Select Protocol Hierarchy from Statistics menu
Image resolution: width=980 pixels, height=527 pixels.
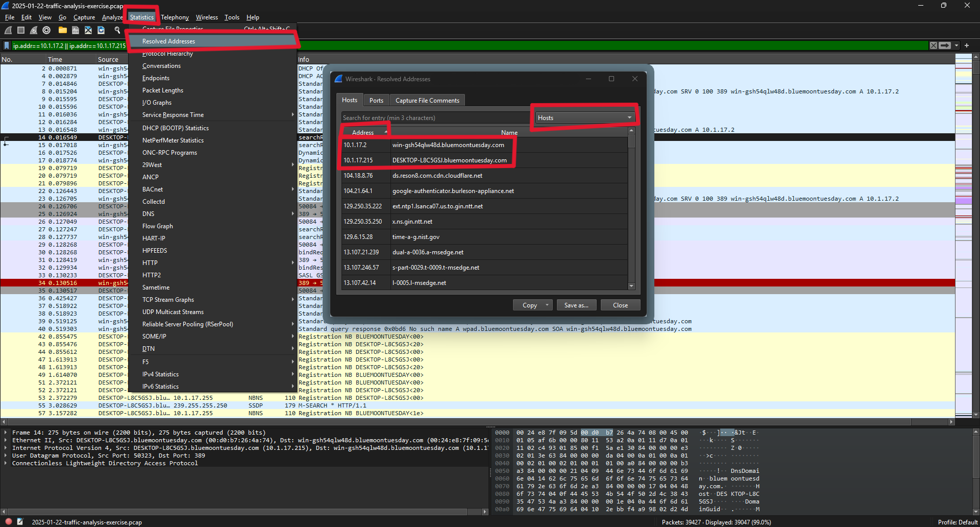pyautogui.click(x=167, y=54)
